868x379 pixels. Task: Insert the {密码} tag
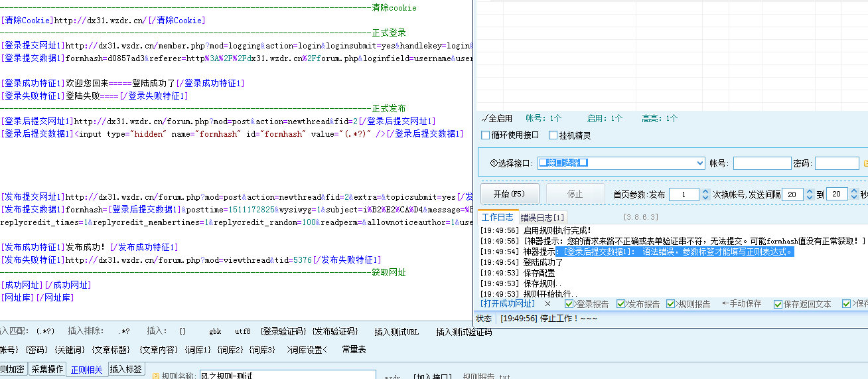pos(36,350)
